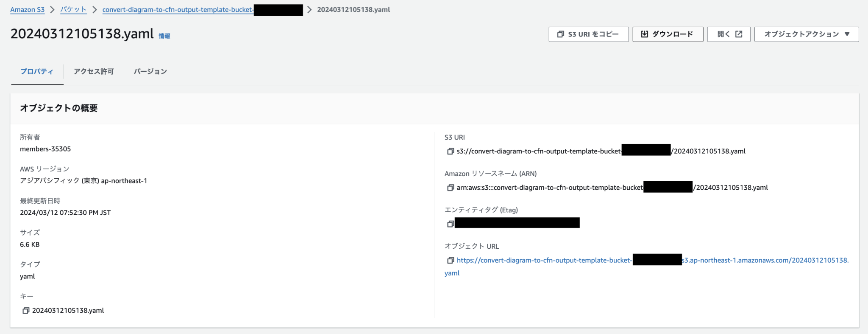Open the object with 開く button
This screenshot has height=334, width=868.
[729, 34]
